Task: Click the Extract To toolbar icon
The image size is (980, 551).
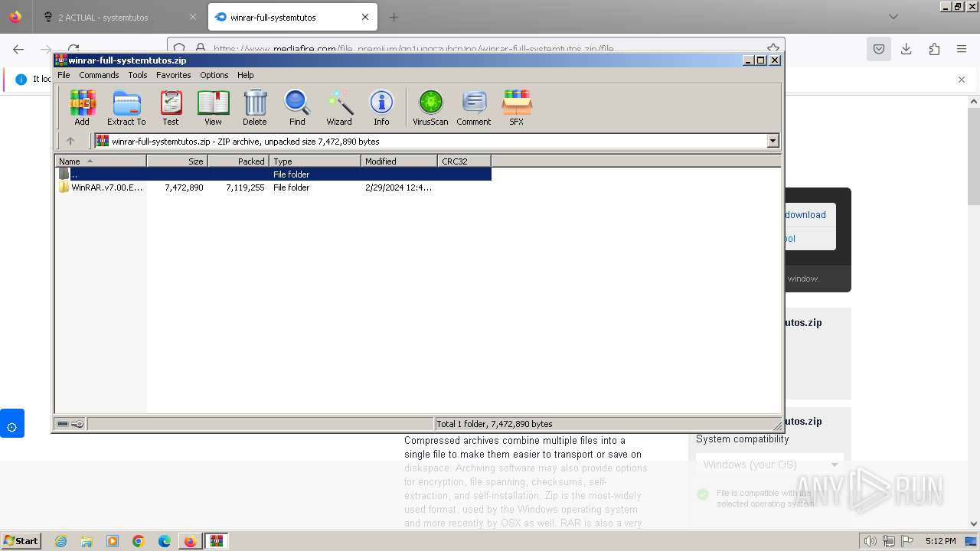Action: coord(126,107)
